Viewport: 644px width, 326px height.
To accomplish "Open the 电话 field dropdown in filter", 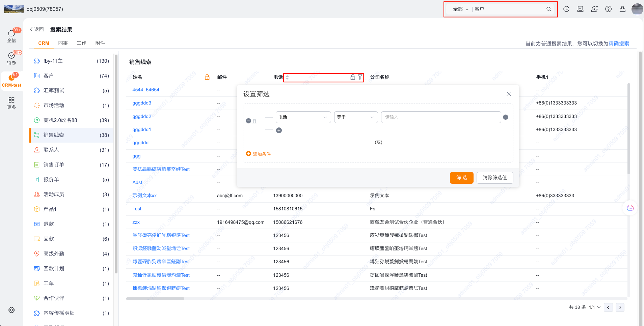I will [303, 117].
